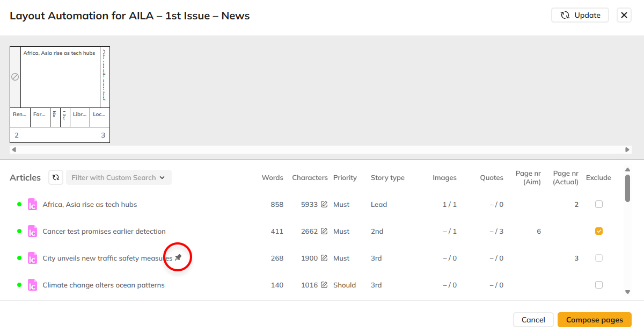Edit characters for Climate change ocean patterns story
The width and height of the screenshot is (644, 331).
pyautogui.click(x=324, y=285)
